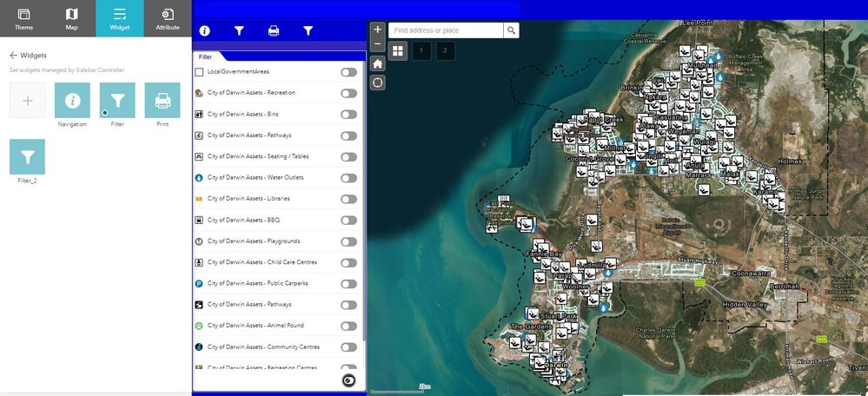This screenshot has height=396, width=868.
Task: Click the LocalGovernmentAreas square icon
Action: click(199, 72)
